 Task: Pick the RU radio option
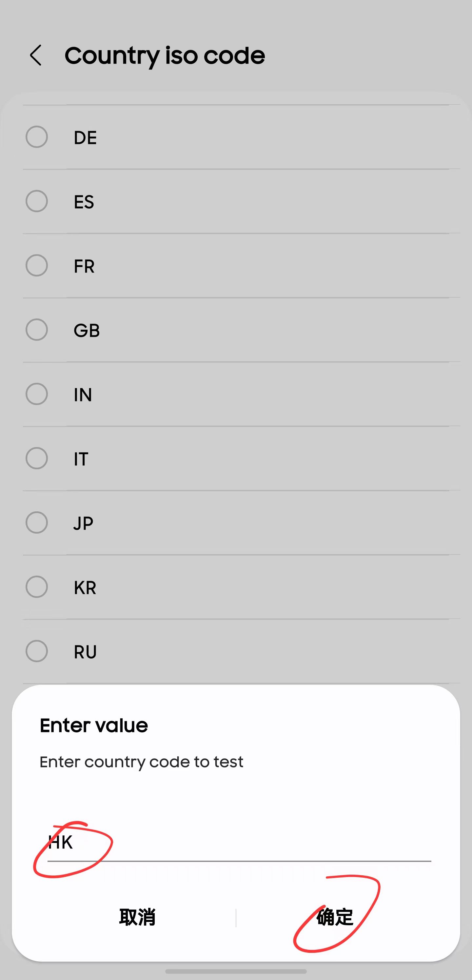36,651
